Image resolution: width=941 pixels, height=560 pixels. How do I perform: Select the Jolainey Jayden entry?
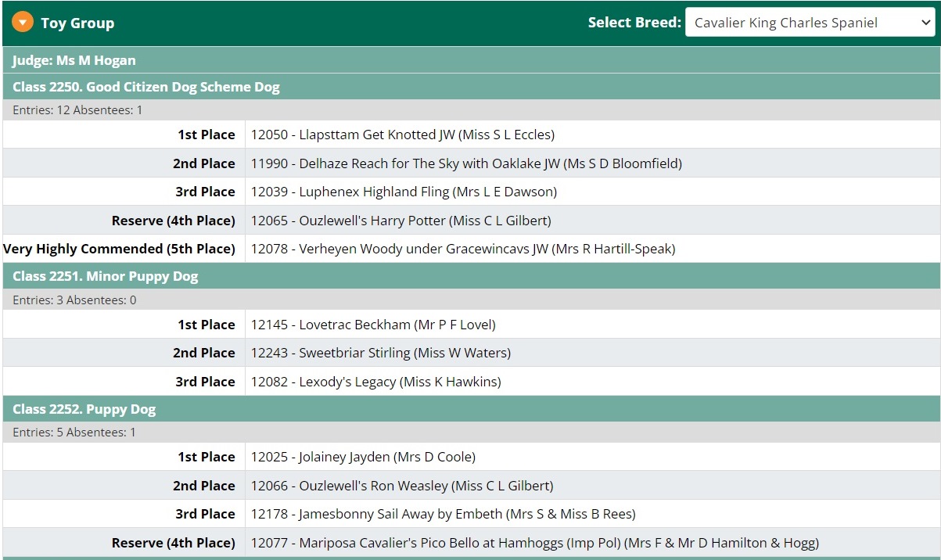[x=363, y=457]
